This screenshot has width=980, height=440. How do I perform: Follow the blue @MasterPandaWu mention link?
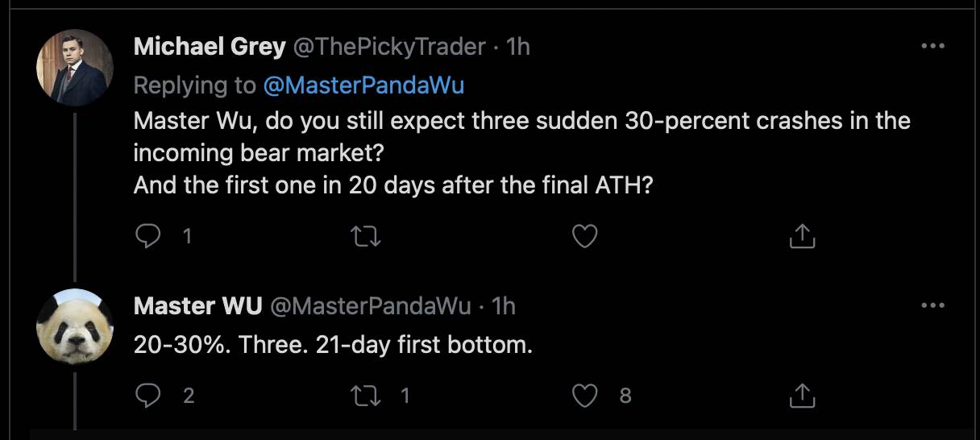[363, 85]
